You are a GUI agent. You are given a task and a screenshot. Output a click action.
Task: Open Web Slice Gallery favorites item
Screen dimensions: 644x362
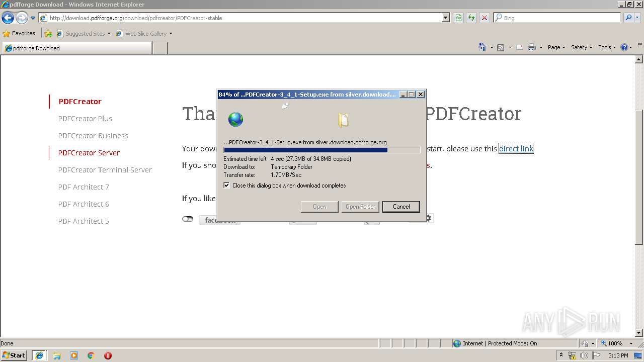pos(144,34)
